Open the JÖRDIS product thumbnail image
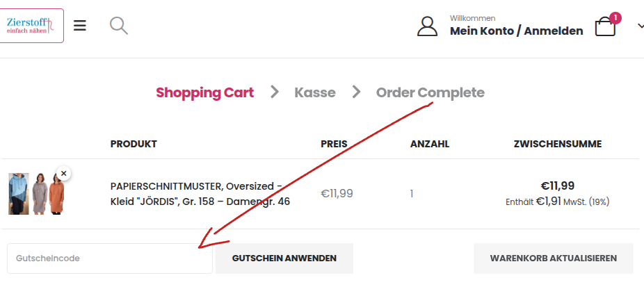Screen dimensions: 644x296 (36, 194)
